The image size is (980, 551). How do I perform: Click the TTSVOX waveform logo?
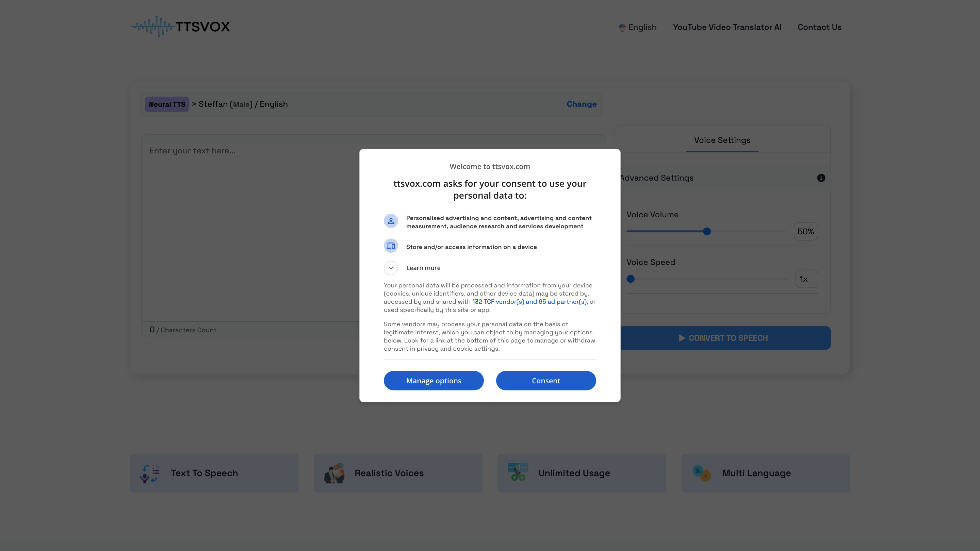tap(180, 27)
